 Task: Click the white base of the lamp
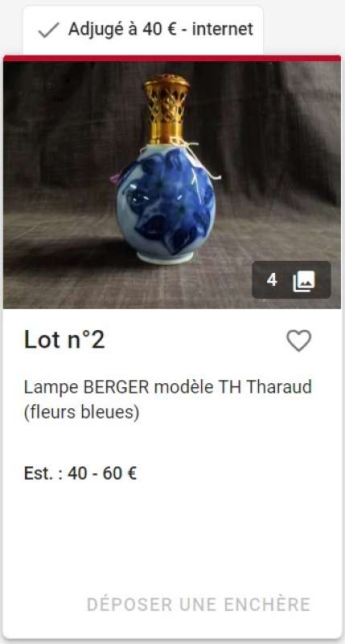pos(165,258)
